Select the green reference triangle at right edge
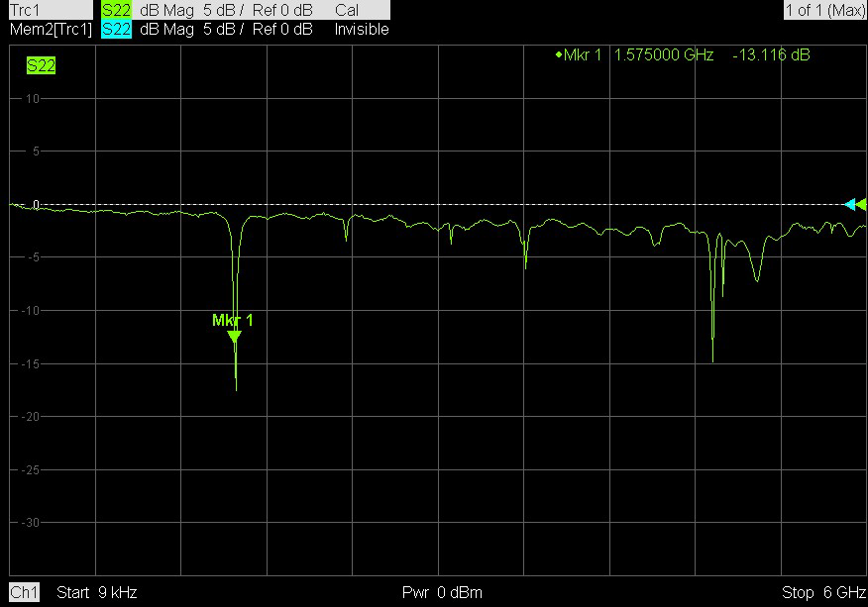The width and height of the screenshot is (868, 607). (861, 205)
